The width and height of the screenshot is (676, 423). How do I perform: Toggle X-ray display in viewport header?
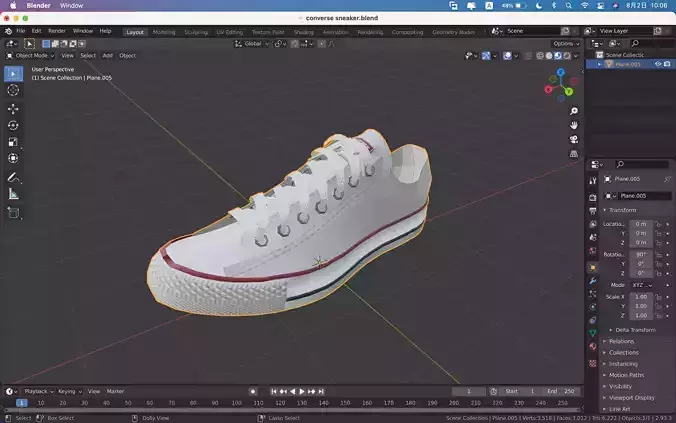528,56
